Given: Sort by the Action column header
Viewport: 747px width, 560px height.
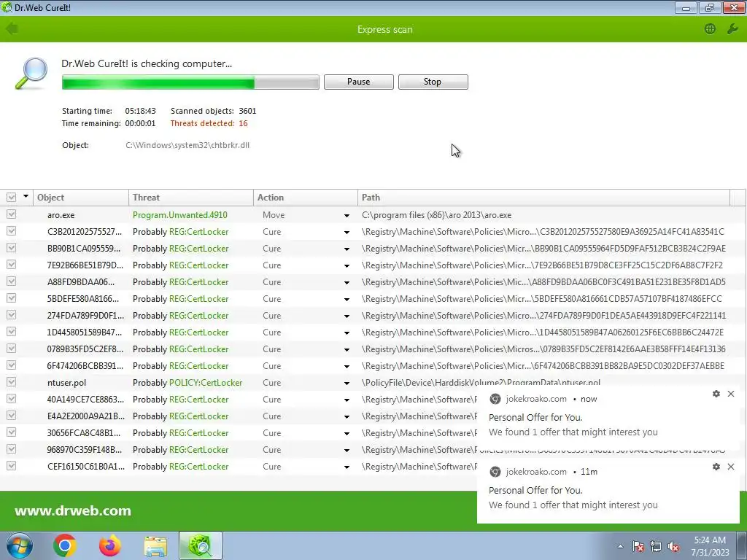Looking at the screenshot, I should [306, 197].
